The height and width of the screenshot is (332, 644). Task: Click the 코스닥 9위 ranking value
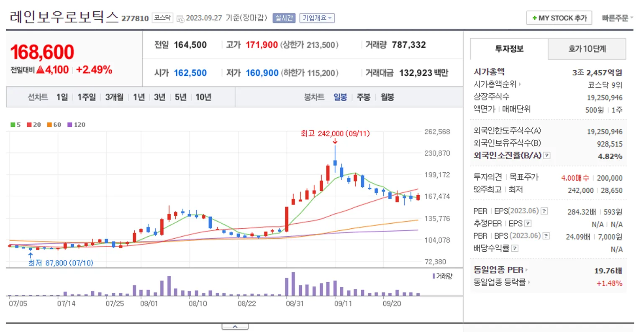pyautogui.click(x=605, y=85)
